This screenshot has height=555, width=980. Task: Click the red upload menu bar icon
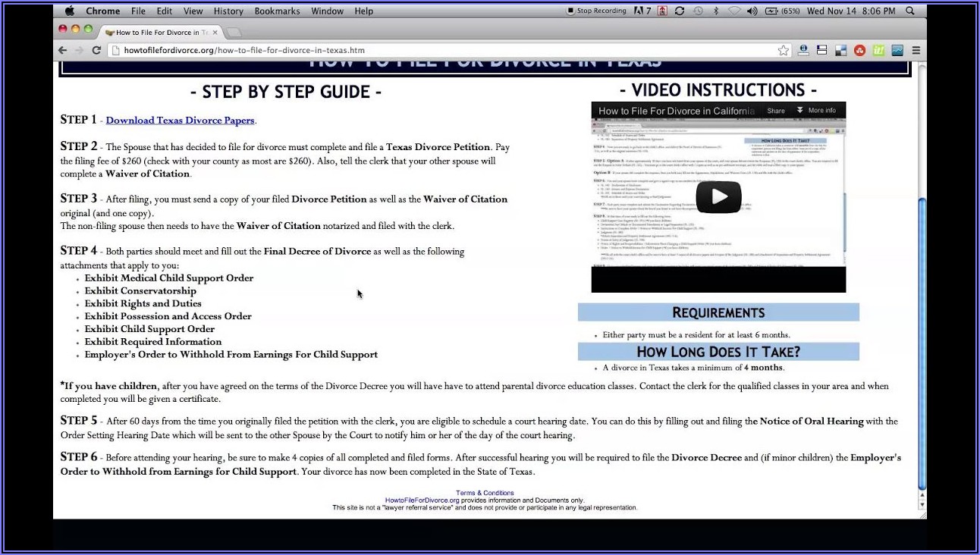coord(662,11)
